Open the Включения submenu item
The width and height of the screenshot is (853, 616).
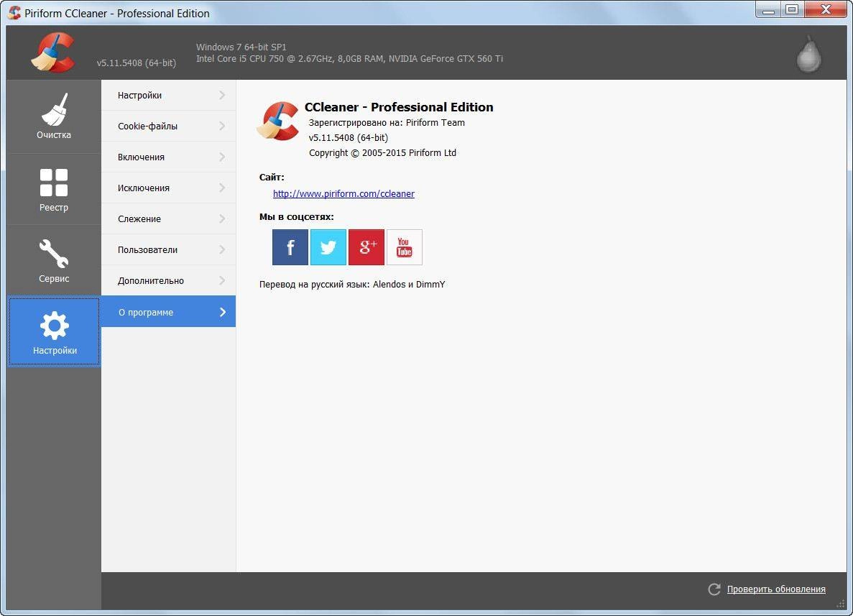169,157
